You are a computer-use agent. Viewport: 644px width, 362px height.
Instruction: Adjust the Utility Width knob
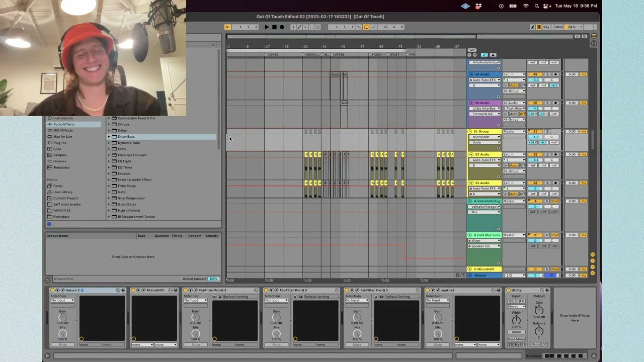pyautogui.click(x=516, y=320)
